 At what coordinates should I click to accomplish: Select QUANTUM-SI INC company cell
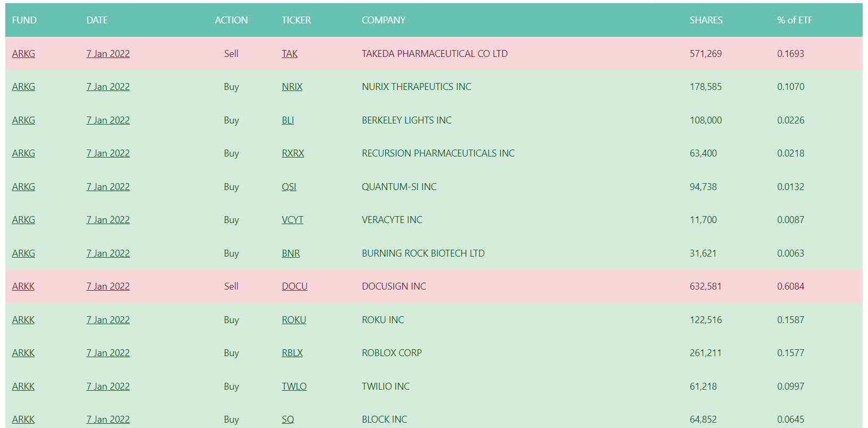(399, 187)
